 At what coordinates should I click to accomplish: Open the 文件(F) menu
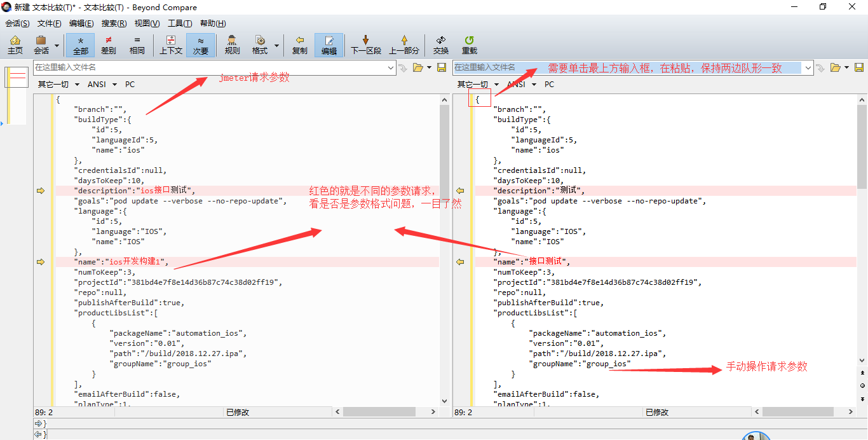50,24
